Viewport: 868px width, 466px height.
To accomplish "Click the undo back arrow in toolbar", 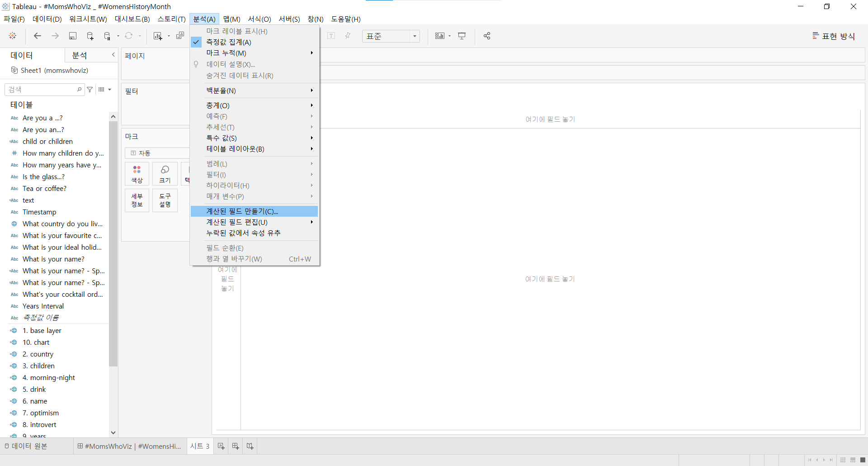I will 38,36.
